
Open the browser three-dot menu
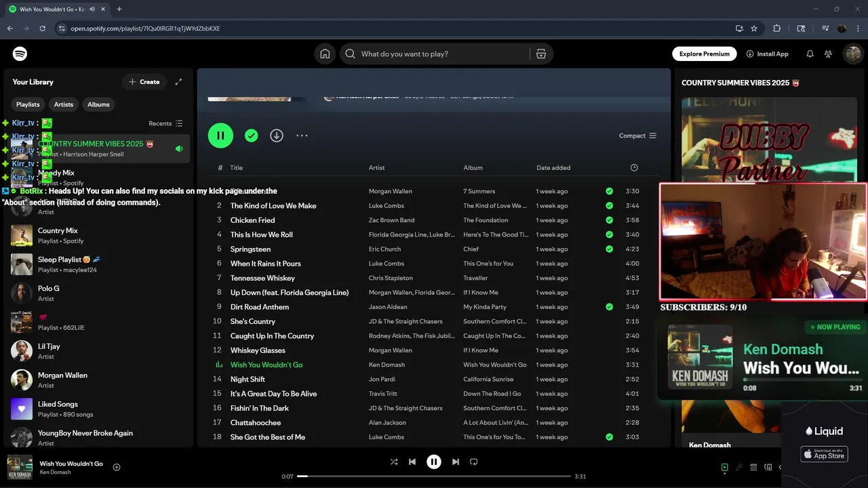[858, 28]
